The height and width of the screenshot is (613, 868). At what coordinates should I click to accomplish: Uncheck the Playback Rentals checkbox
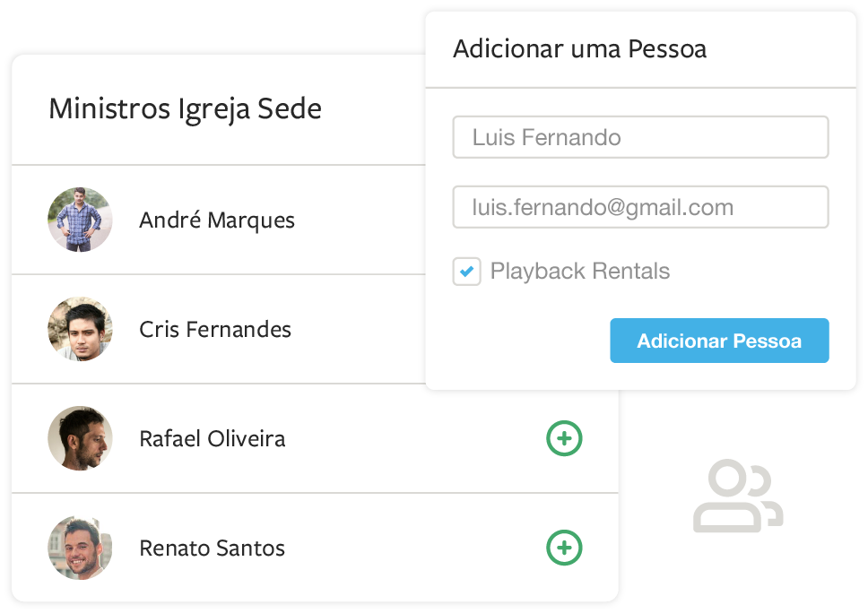[466, 272]
